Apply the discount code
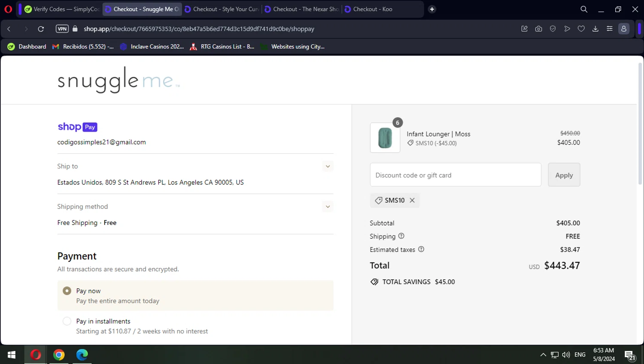Image resolution: width=644 pixels, height=364 pixels. 564,175
